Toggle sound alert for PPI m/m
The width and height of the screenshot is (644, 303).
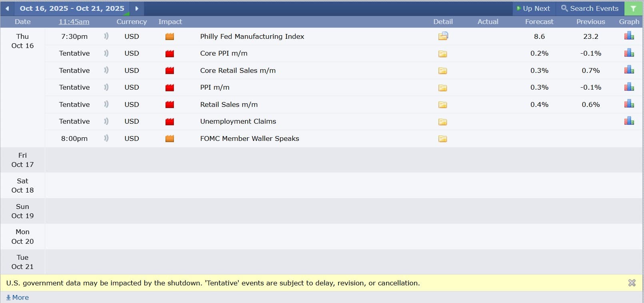coord(106,87)
